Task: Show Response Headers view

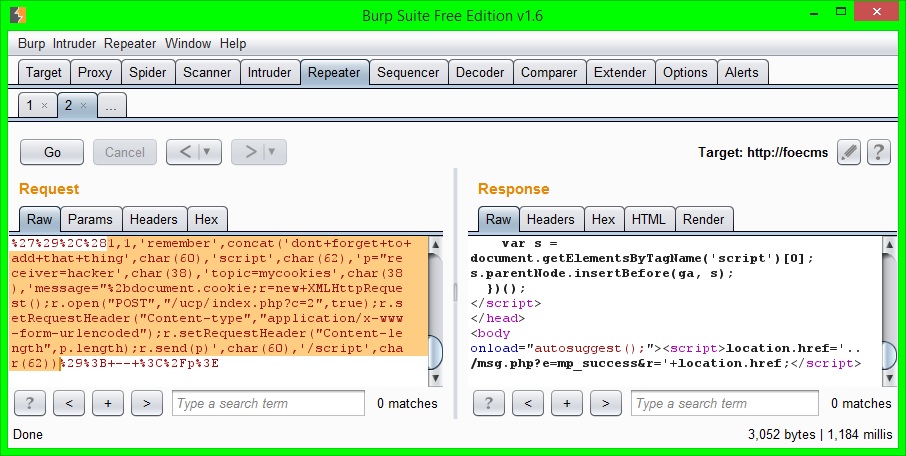Action: pyautogui.click(x=551, y=220)
